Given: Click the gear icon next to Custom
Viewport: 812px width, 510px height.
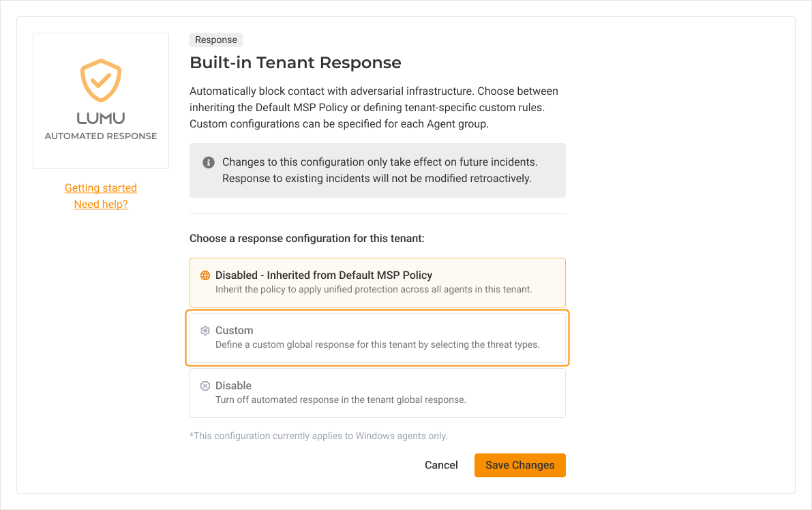Looking at the screenshot, I should (x=205, y=331).
